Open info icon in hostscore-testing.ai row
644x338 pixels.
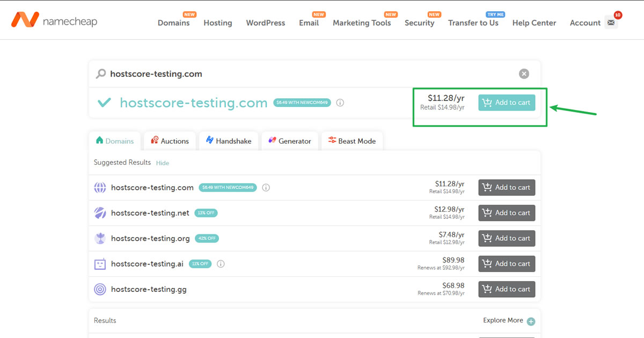(221, 264)
